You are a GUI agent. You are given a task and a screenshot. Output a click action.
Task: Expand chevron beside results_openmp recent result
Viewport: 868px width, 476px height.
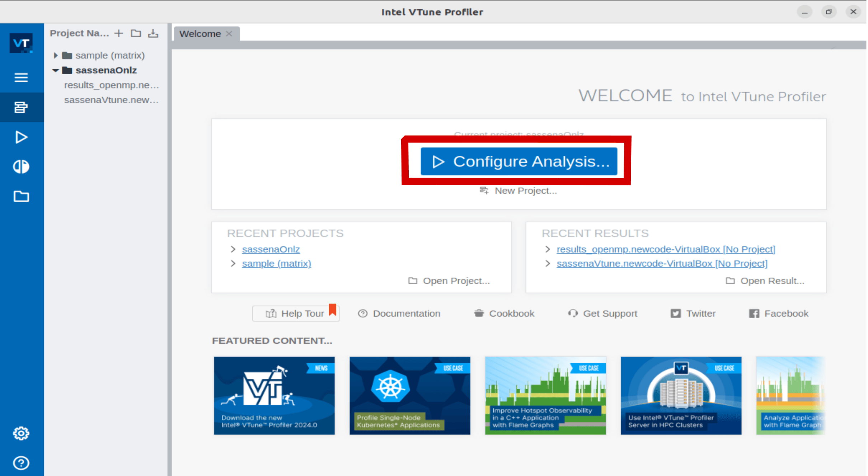[x=548, y=249]
